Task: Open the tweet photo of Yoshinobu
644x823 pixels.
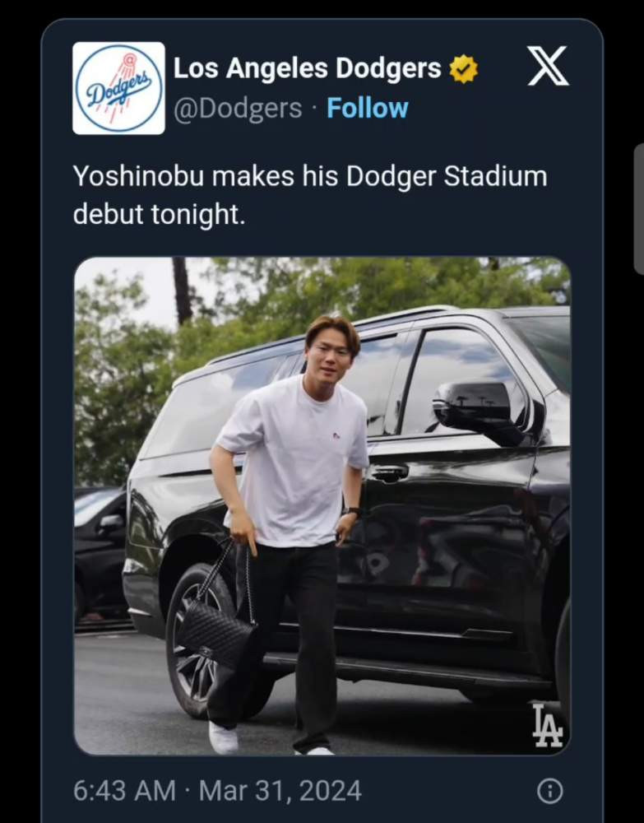Action: pyautogui.click(x=322, y=505)
